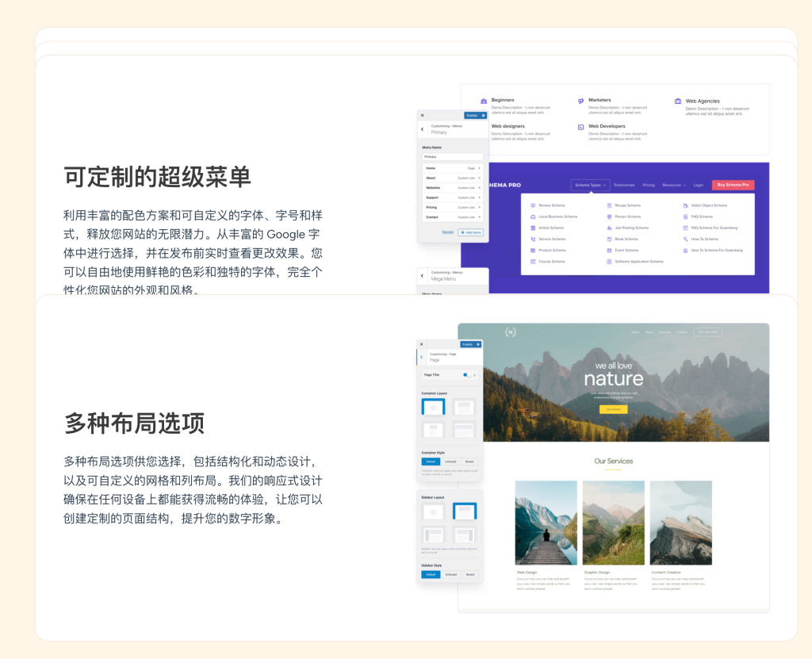The width and height of the screenshot is (812, 659).
Task: Click the Reorder link
Action: pos(448,232)
